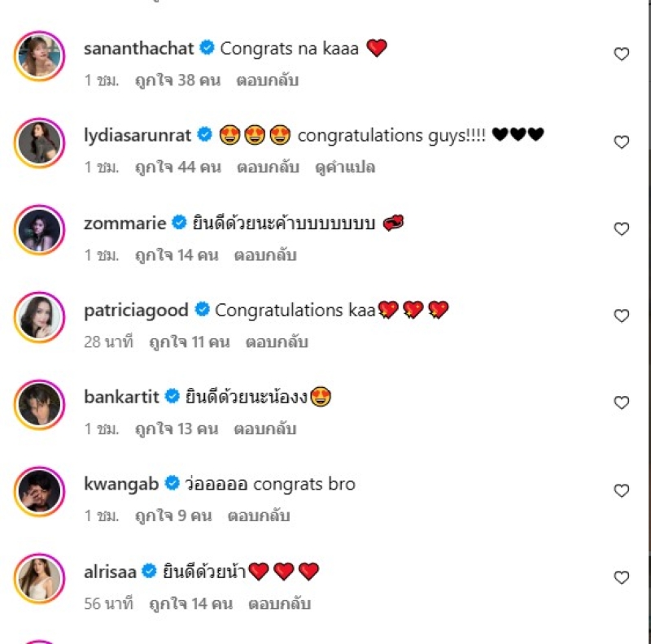Reply to sananthachat's comment

(267, 80)
